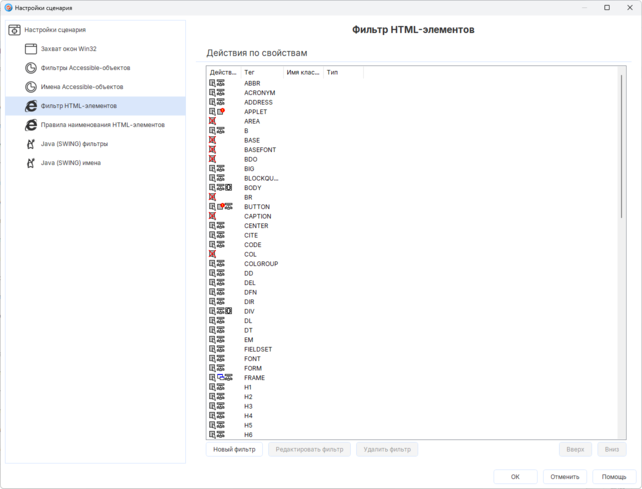Click the Имя класса column header
This screenshot has width=642, height=489.
coord(302,73)
